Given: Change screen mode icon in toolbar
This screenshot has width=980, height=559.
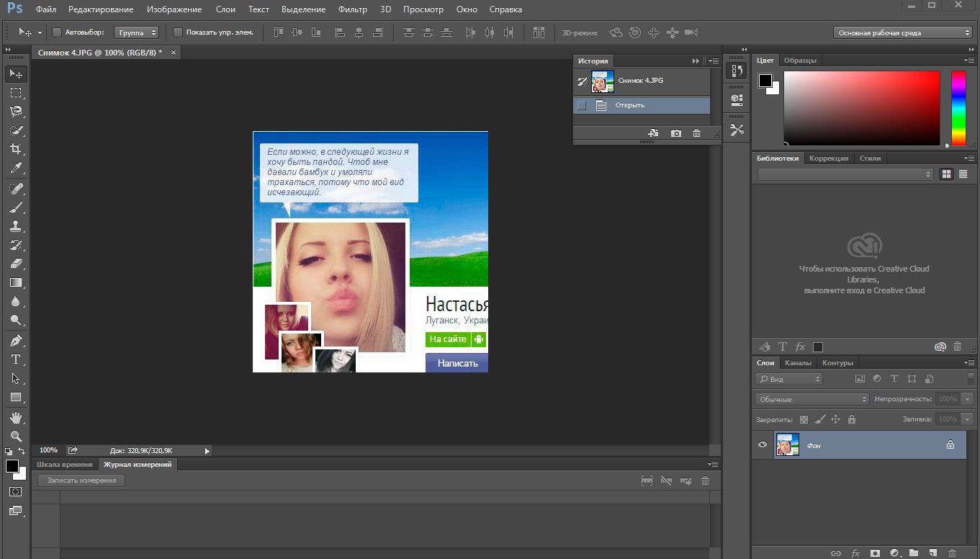Looking at the screenshot, I should click(16, 511).
